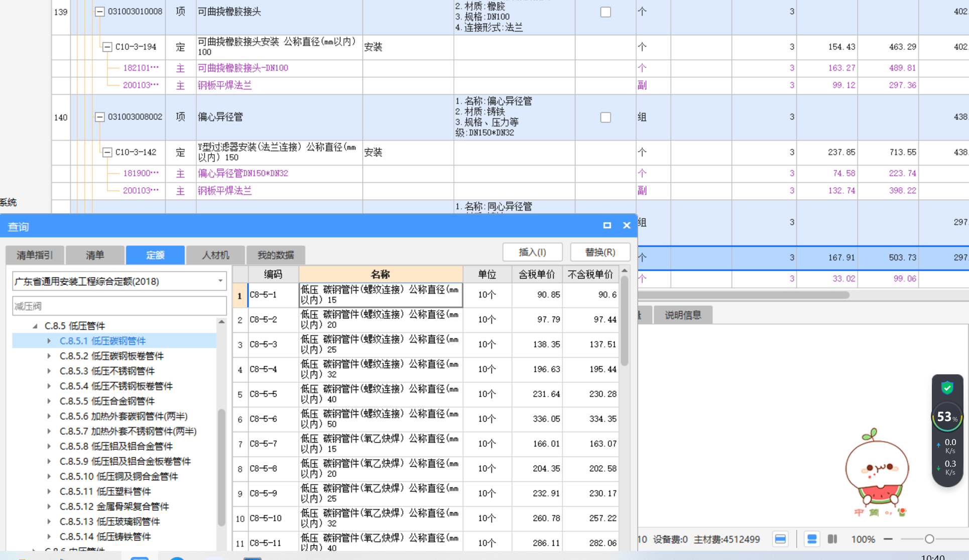
Task: Click row number 6 in the quota table
Action: pyautogui.click(x=240, y=419)
